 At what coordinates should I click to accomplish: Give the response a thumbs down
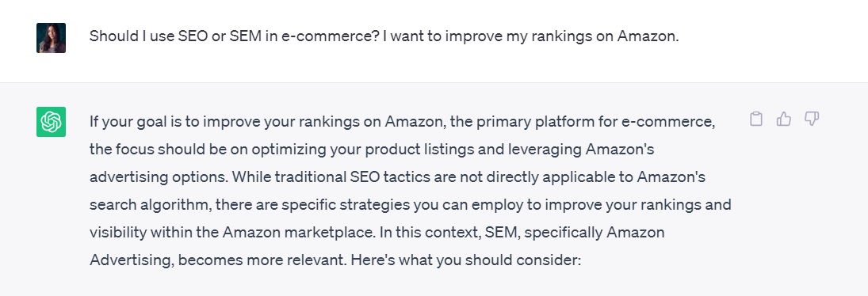(x=812, y=119)
